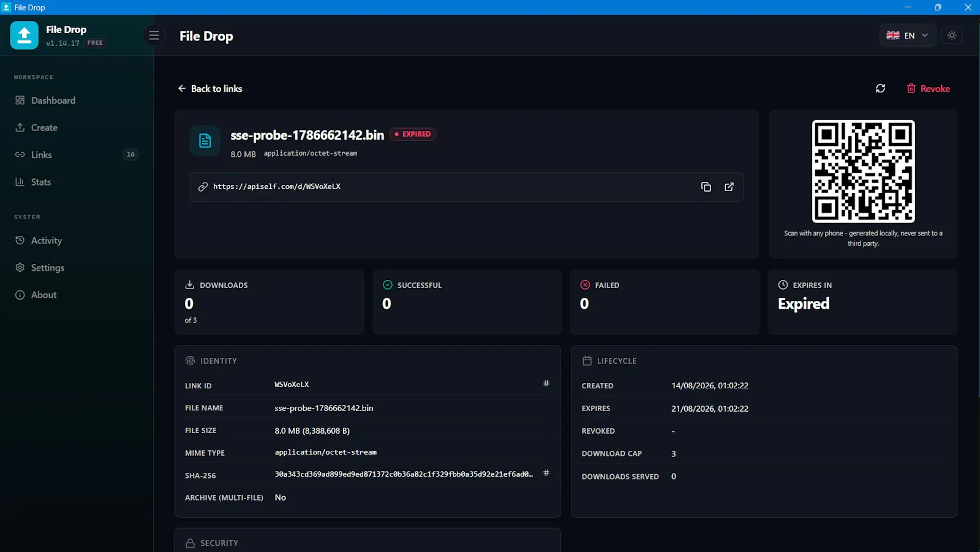Switch theme with the sun icon
980x552 pixels.
(x=952, y=36)
